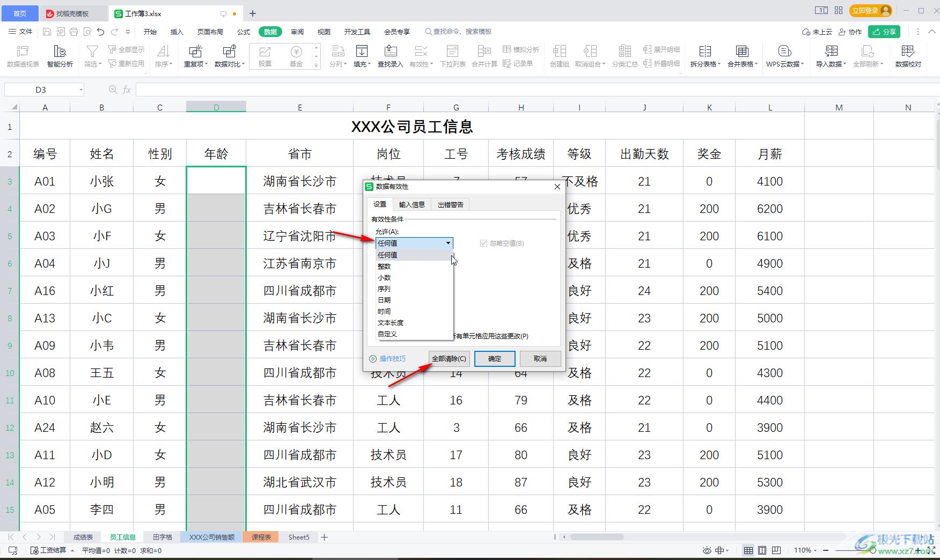Open the 110% zoom level dropdown

[805, 550]
